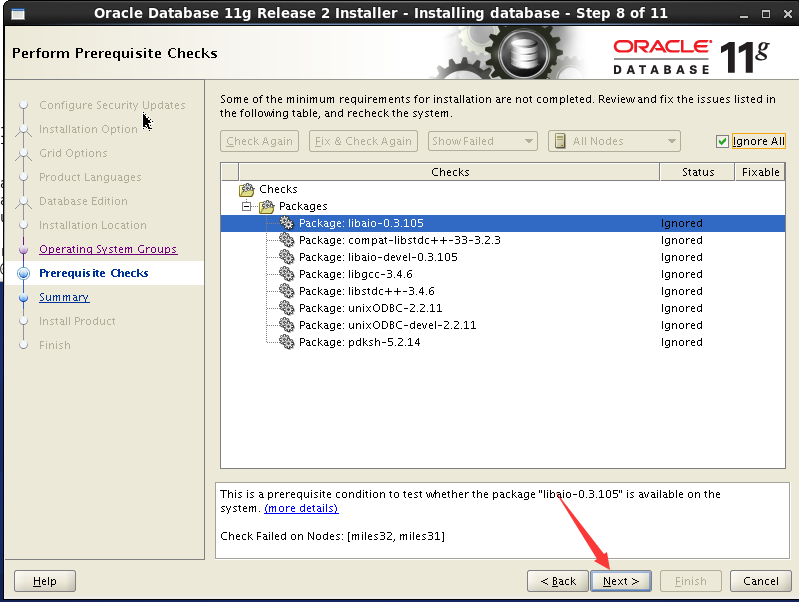The height and width of the screenshot is (602, 799).
Task: Click the gear icon beside unixODBC-2.2.11 package
Action: point(287,308)
